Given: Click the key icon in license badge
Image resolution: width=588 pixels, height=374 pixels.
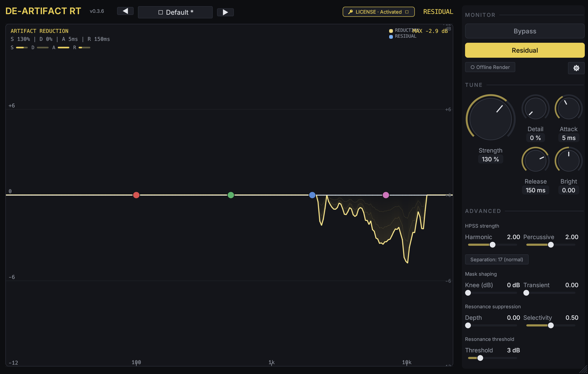Looking at the screenshot, I should [x=350, y=12].
